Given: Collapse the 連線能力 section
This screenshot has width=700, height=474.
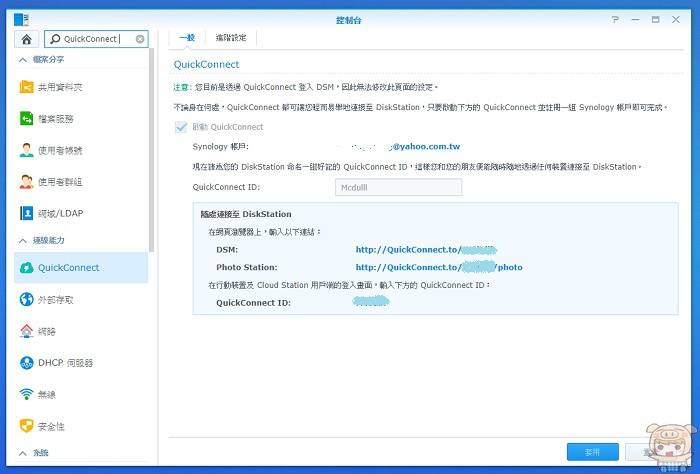Looking at the screenshot, I should point(22,241).
